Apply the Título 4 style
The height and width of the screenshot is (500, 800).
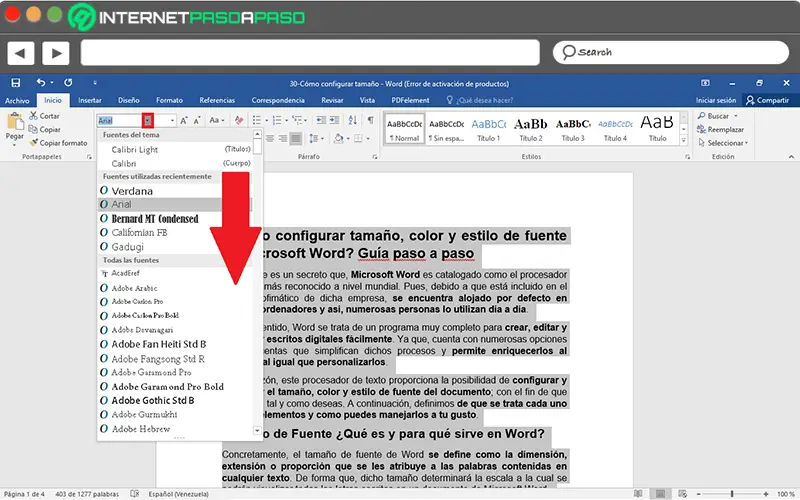click(615, 130)
